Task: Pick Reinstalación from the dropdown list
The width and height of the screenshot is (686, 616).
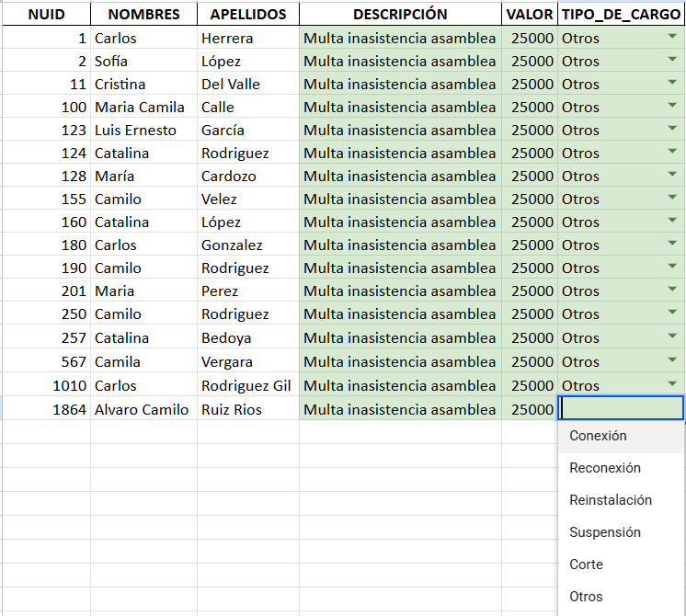Action: pos(610,500)
